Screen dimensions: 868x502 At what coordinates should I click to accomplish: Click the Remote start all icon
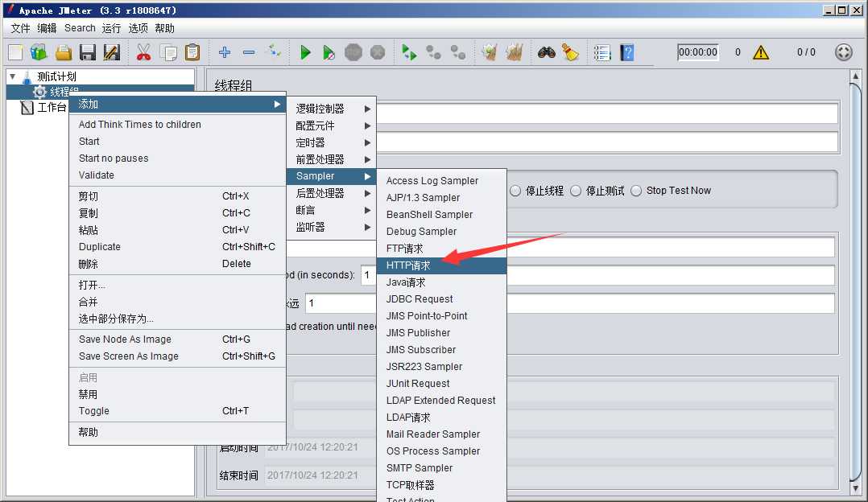(408, 52)
